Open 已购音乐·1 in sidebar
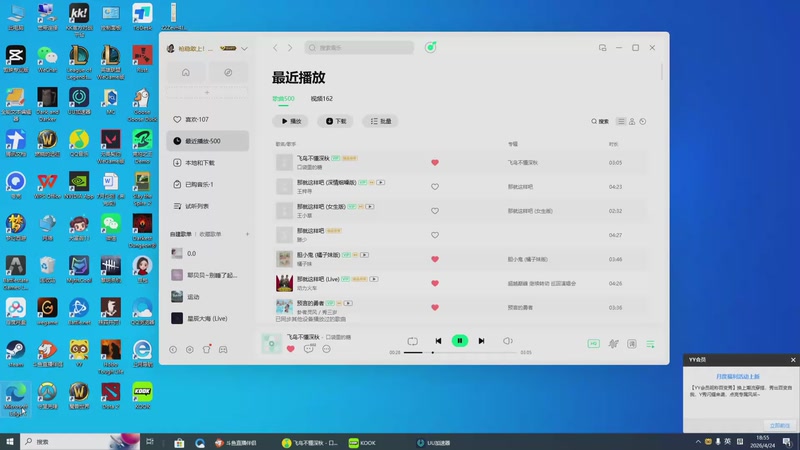This screenshot has width=800, height=450. point(208,184)
